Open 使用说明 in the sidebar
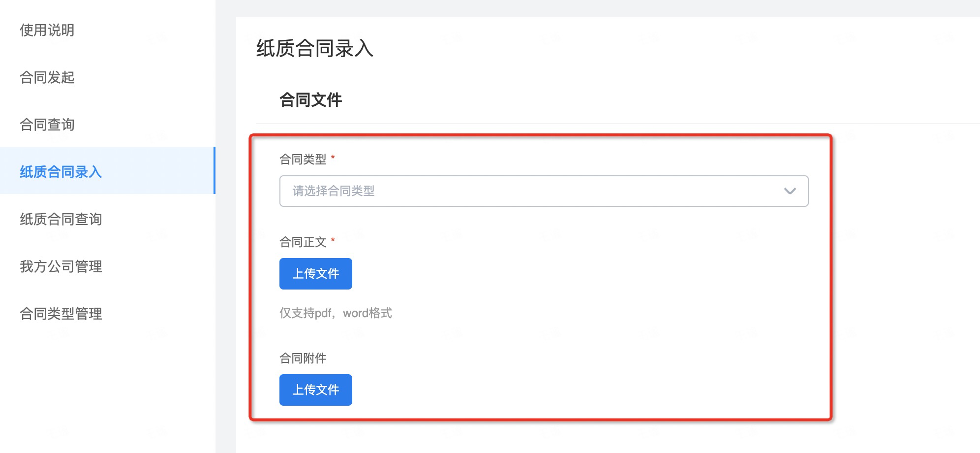Viewport: 980px width, 453px height. tap(47, 30)
